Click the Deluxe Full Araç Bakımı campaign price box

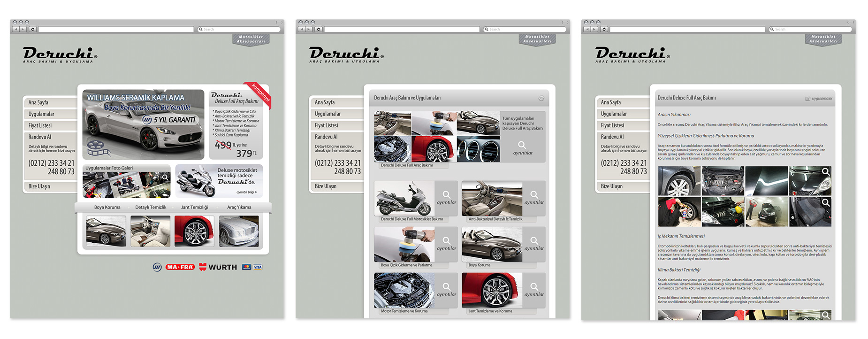236,124
